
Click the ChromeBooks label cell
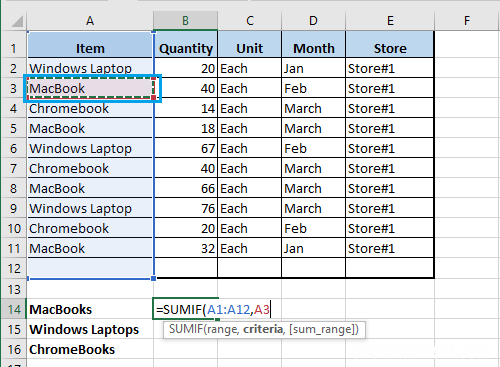pos(90,349)
